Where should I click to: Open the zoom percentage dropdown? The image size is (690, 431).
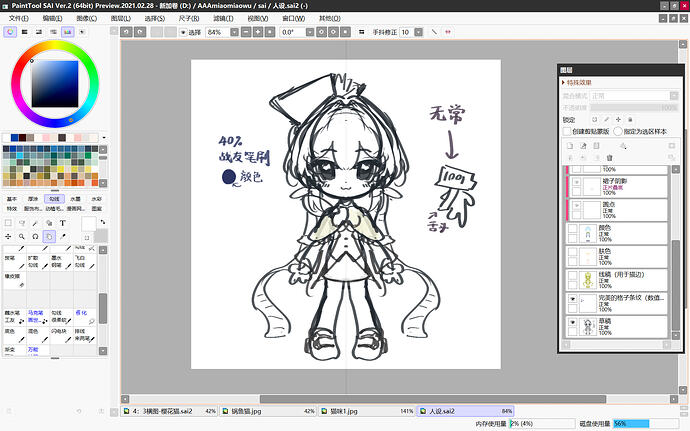pos(235,32)
